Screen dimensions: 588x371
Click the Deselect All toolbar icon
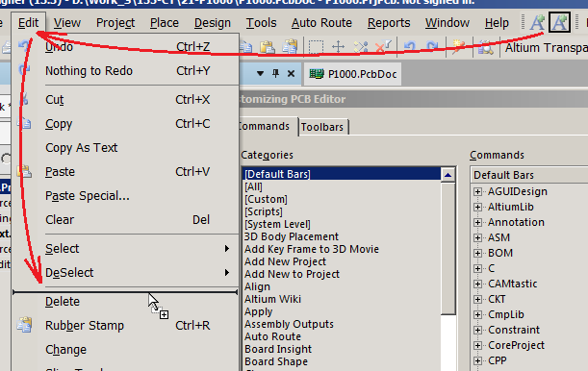click(x=361, y=47)
